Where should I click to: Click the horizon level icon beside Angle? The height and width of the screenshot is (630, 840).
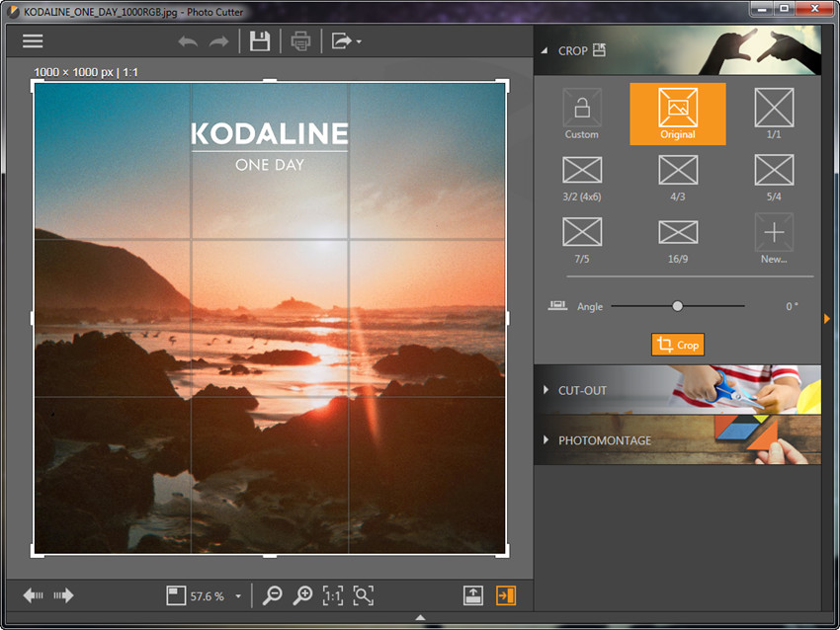point(557,306)
